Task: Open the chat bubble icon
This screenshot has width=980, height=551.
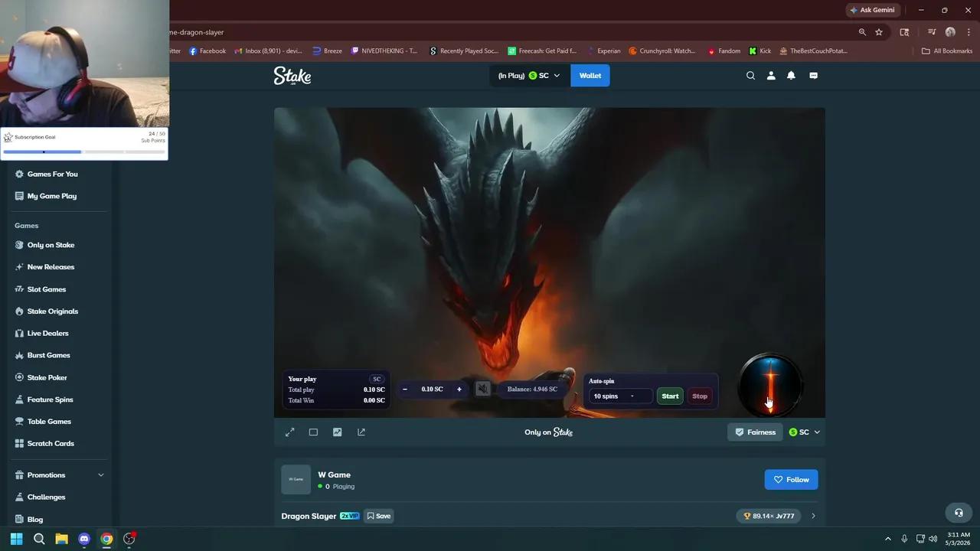Action: click(813, 76)
